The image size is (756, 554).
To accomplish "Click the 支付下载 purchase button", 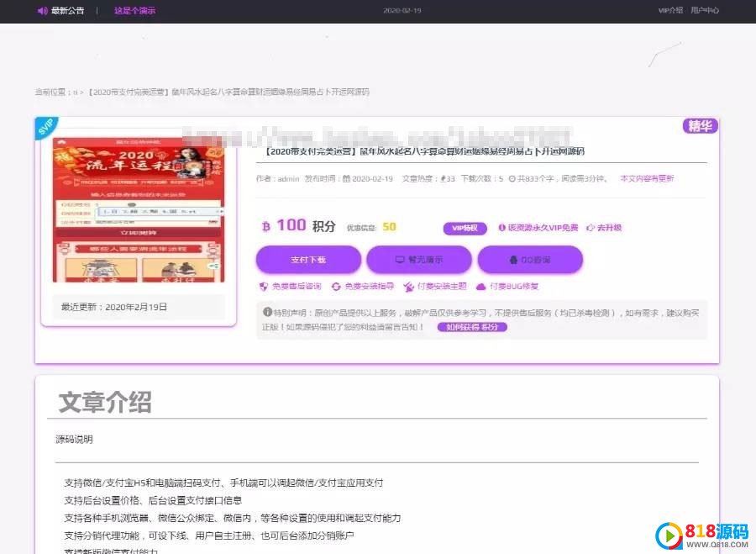I will click(308, 260).
